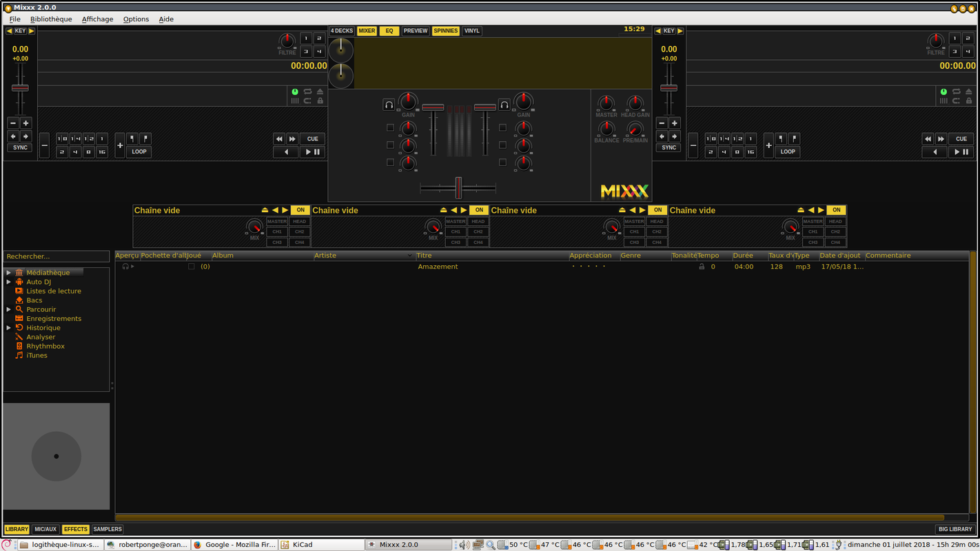Image resolution: width=980 pixels, height=551 pixels.
Task: Toggle right channel low EQ kill box
Action: pyautogui.click(x=502, y=162)
